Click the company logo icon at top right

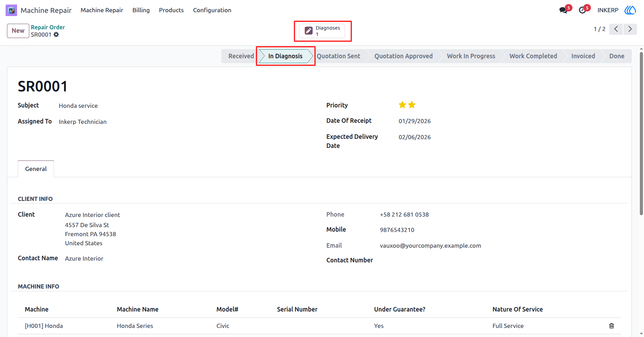[x=630, y=10]
